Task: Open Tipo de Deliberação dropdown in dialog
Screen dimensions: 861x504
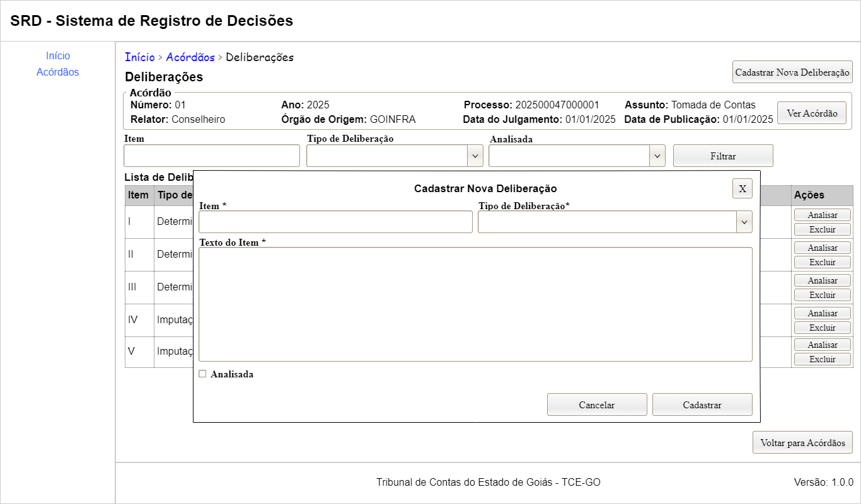Action: click(x=615, y=222)
